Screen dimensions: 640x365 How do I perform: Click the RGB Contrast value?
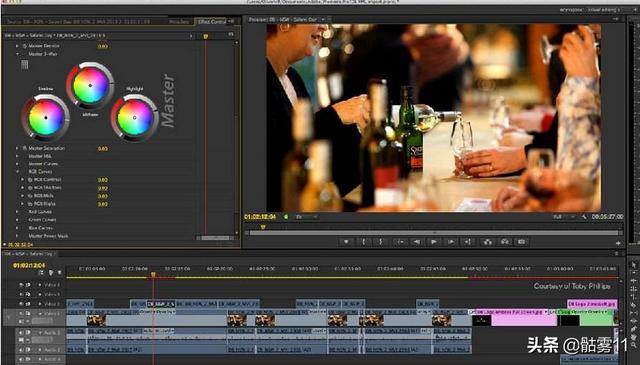pyautogui.click(x=103, y=180)
